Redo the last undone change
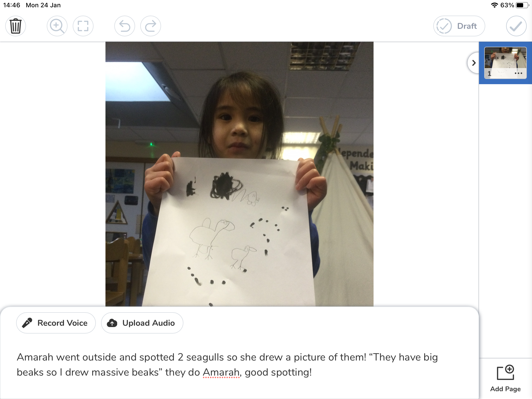Viewport: 532px width, 399px height. pos(151,26)
